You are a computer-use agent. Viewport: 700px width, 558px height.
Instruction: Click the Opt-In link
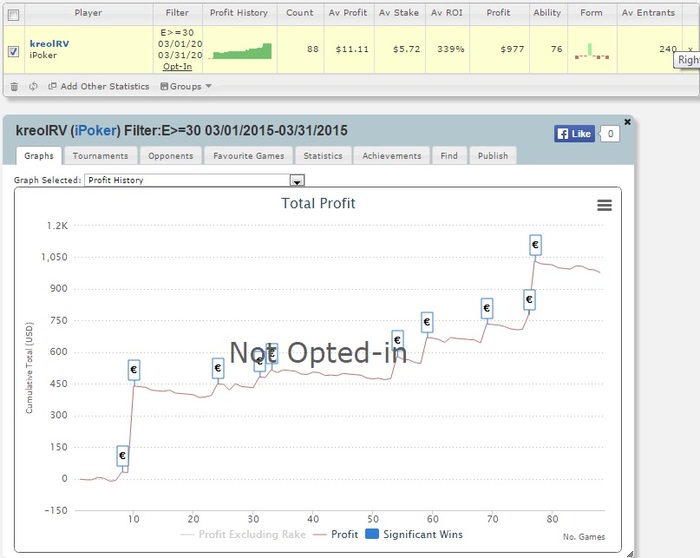click(177, 67)
